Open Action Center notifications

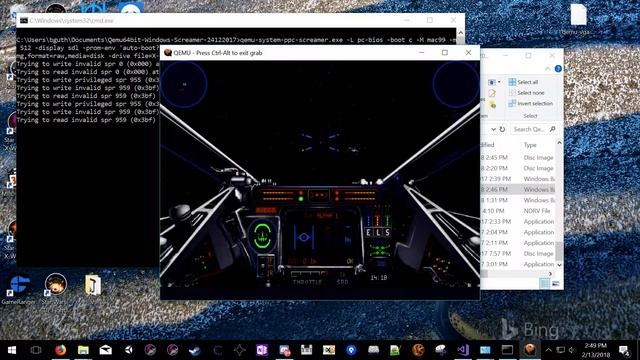(624, 350)
